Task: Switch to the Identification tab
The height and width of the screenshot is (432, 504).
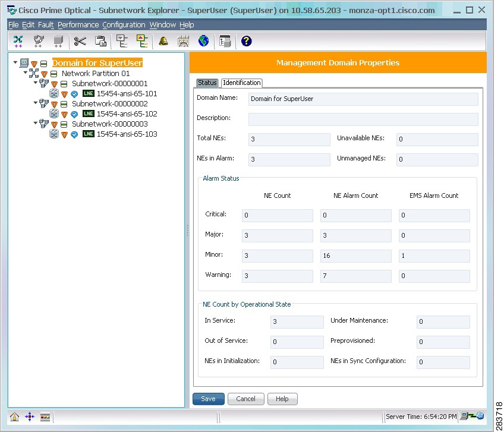Action: click(242, 83)
